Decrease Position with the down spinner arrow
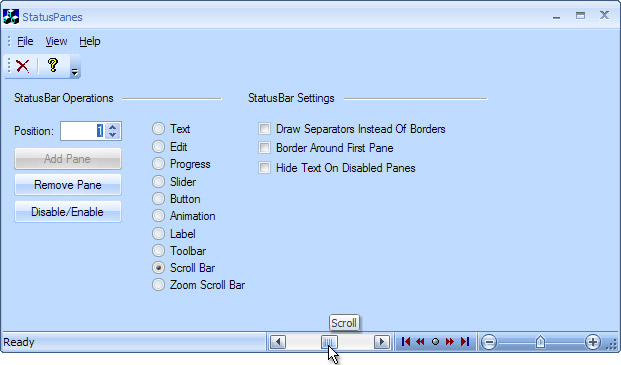621x365 pixels. (x=113, y=135)
